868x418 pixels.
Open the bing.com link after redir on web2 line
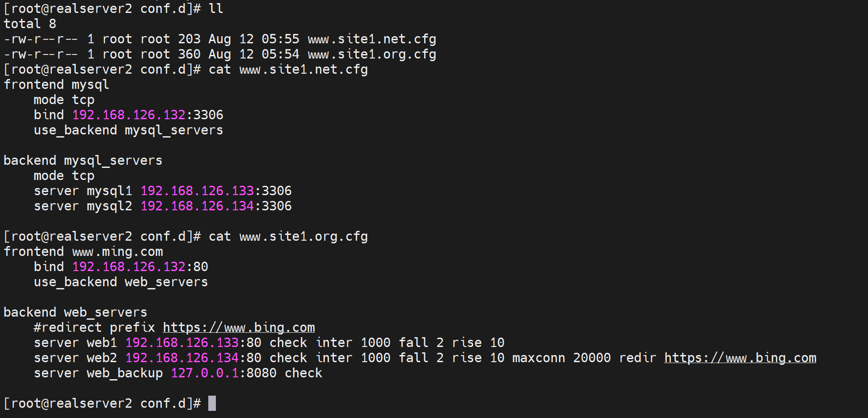pos(740,358)
